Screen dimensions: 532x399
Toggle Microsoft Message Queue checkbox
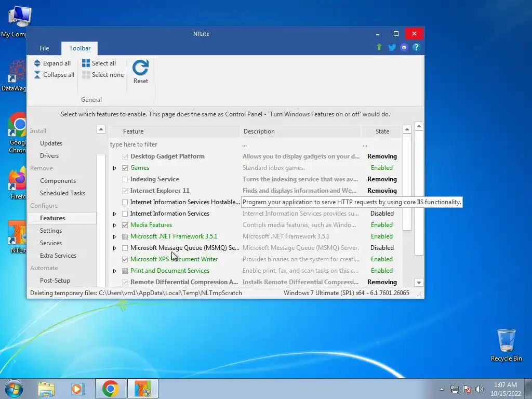tap(125, 248)
